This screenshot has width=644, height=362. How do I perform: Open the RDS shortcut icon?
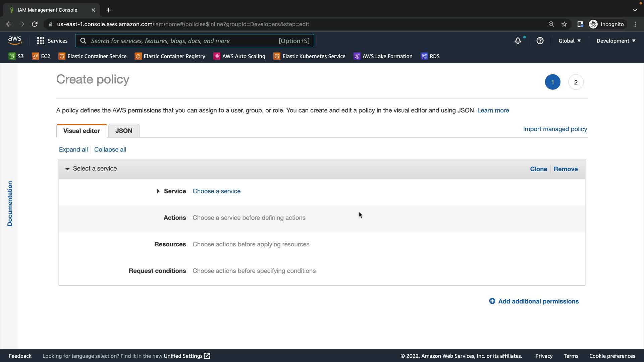point(424,56)
